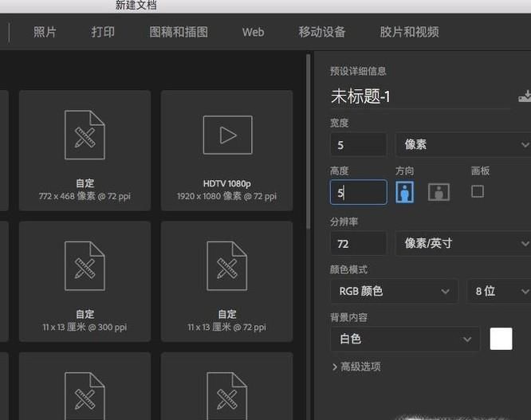The image size is (531, 420).
Task: Enable the 画板 artboard checkbox
Action: (x=478, y=191)
